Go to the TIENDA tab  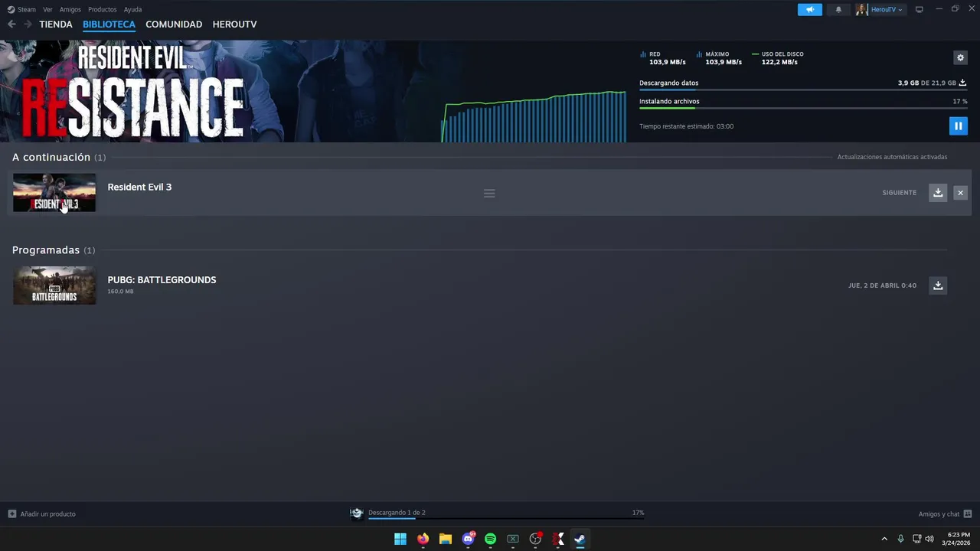56,24
